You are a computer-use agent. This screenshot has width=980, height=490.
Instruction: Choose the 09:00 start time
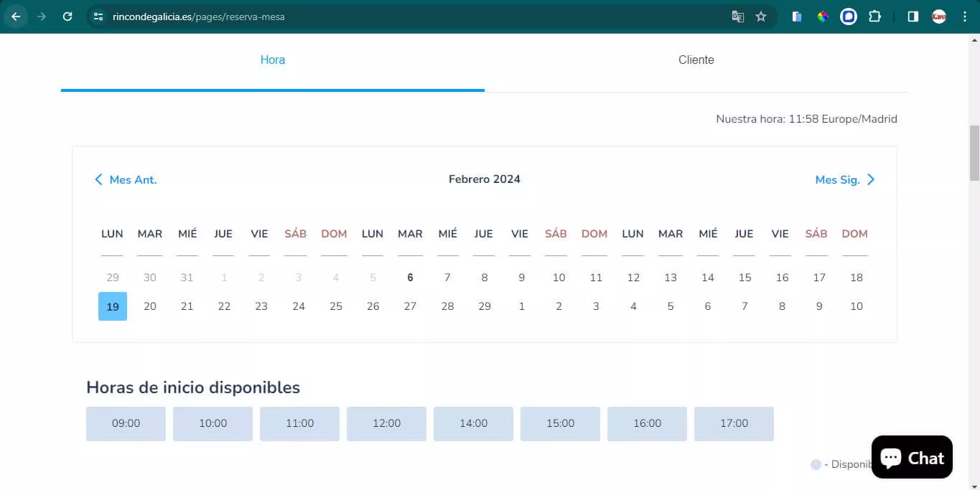pos(126,423)
